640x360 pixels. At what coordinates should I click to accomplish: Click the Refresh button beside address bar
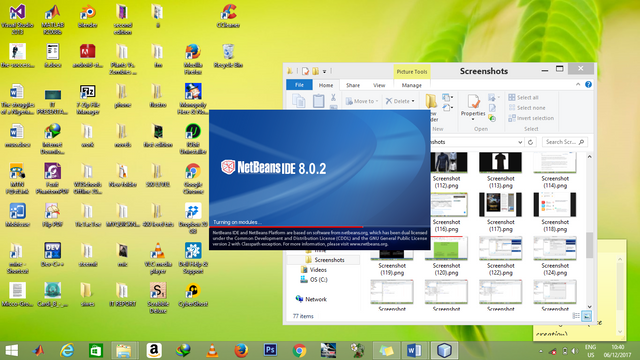pos(530,142)
